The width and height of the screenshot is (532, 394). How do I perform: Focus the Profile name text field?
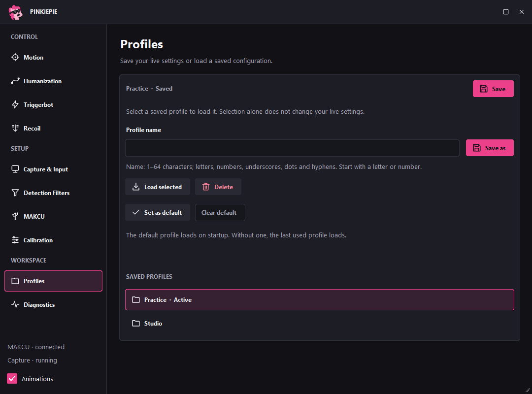click(x=292, y=148)
